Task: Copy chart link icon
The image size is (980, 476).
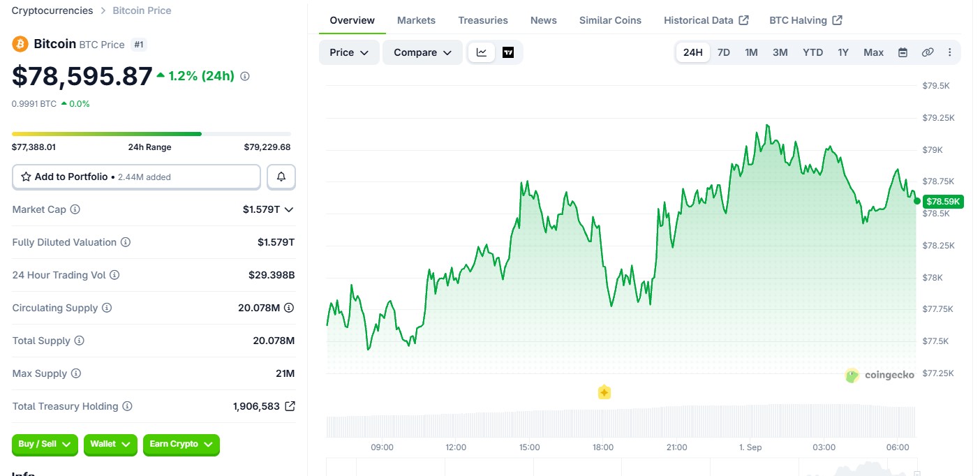Action: [x=928, y=52]
